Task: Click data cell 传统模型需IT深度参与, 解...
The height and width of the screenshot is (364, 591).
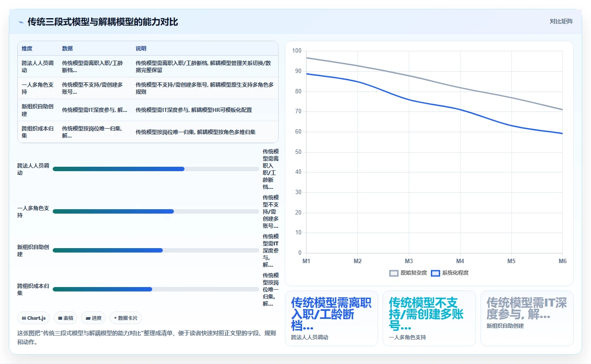Action: pos(95,110)
